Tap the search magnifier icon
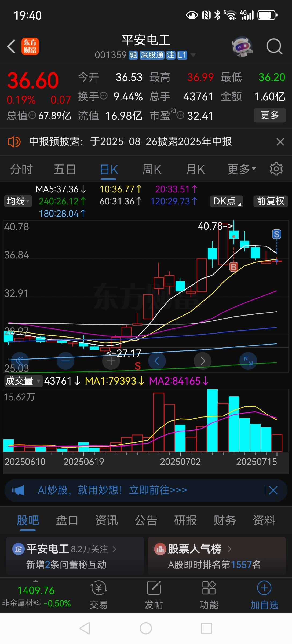 (274, 46)
